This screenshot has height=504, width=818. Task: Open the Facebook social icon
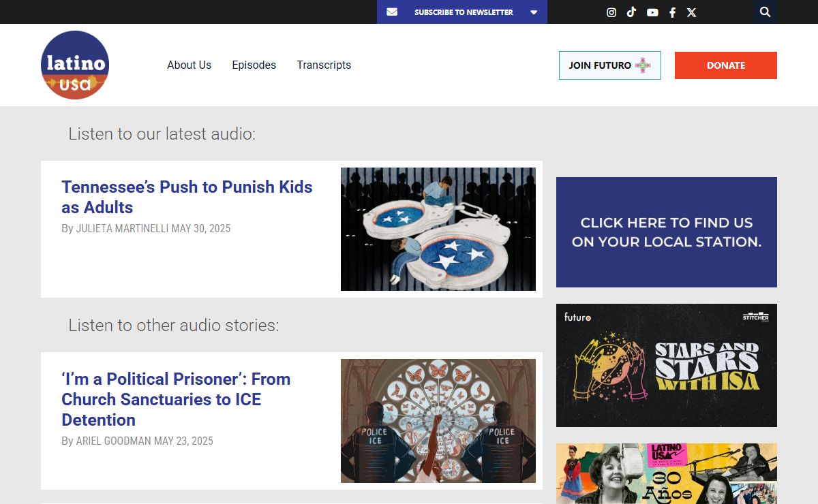tap(672, 12)
